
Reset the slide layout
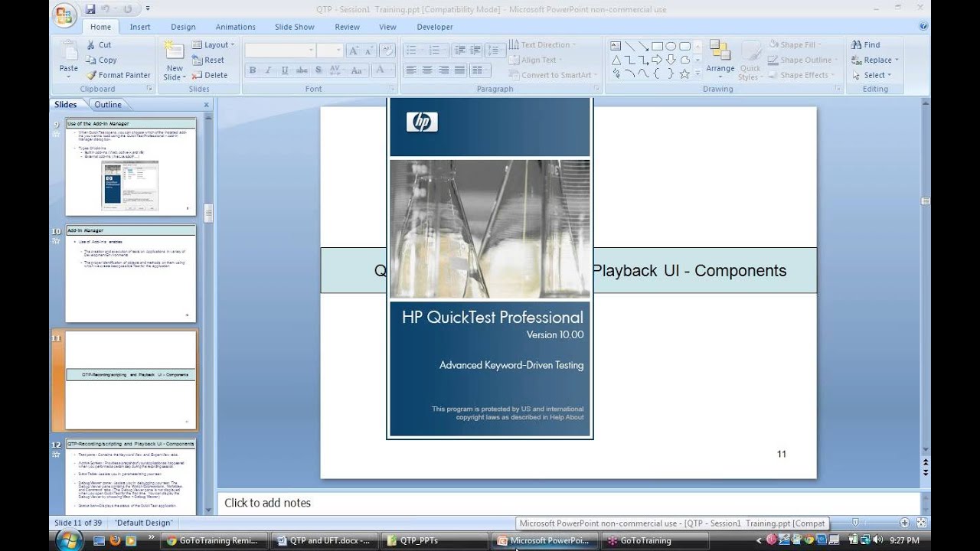(x=208, y=60)
